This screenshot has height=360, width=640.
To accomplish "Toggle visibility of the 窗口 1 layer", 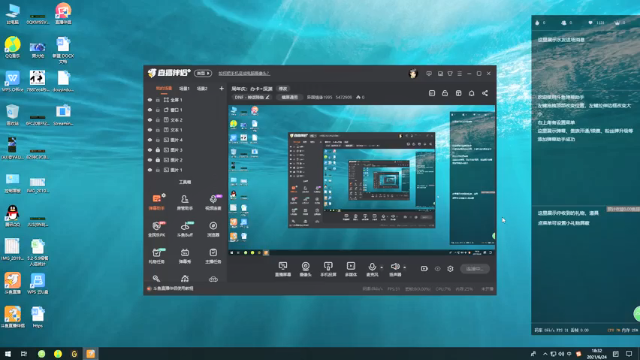I will pos(150,110).
